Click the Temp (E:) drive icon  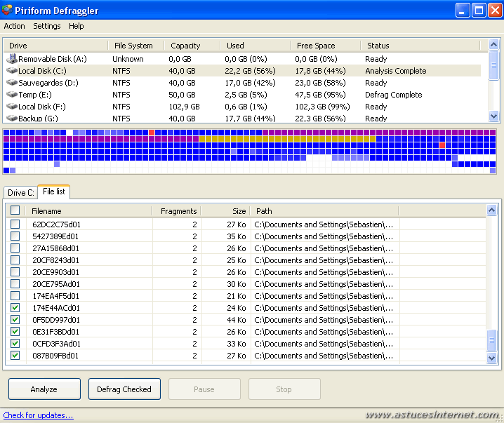12,95
